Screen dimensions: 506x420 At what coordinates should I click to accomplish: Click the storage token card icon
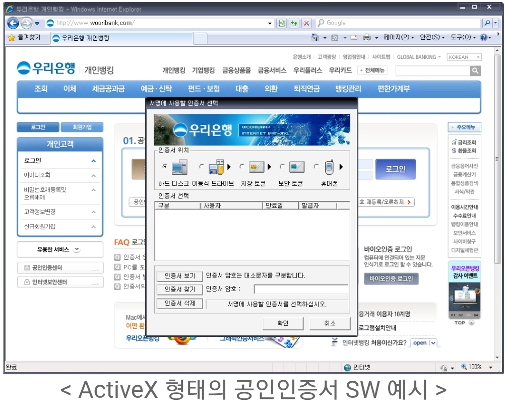257,167
